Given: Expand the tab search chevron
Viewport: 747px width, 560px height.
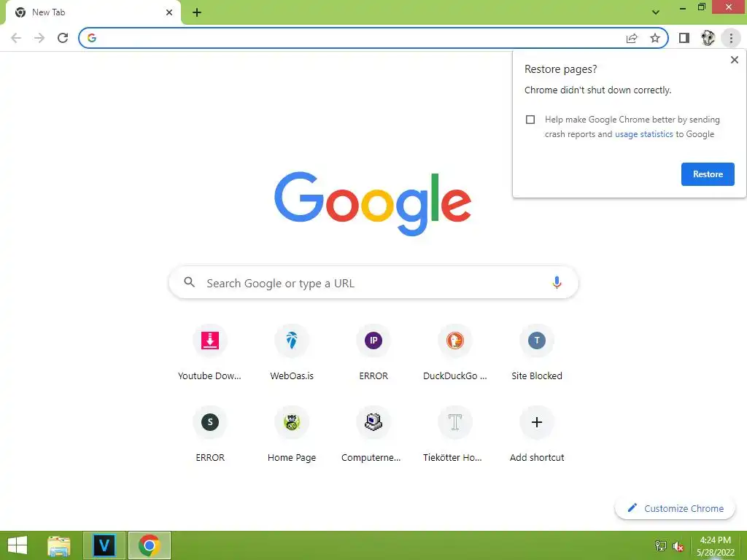Looking at the screenshot, I should (x=656, y=12).
